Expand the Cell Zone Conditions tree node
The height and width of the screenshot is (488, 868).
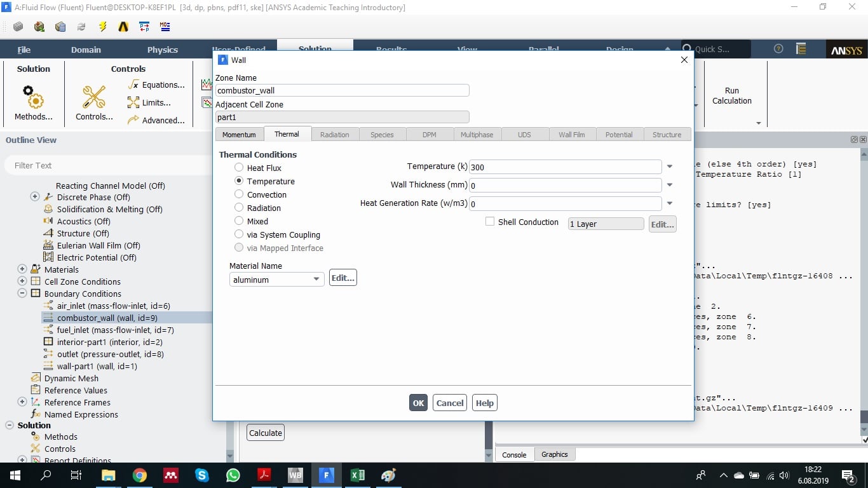[22, 281]
